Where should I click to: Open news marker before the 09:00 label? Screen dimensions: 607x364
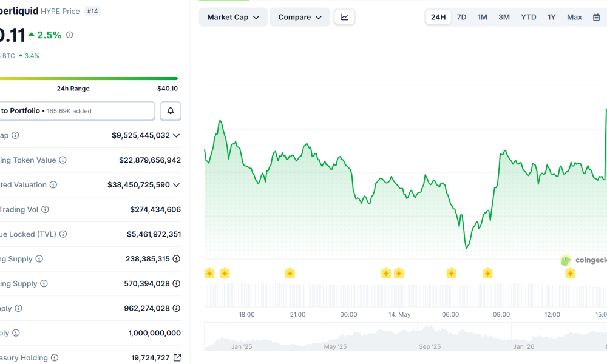[x=488, y=274]
